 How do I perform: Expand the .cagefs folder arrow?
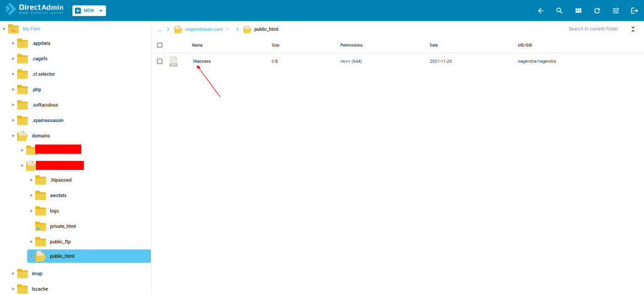click(14, 58)
